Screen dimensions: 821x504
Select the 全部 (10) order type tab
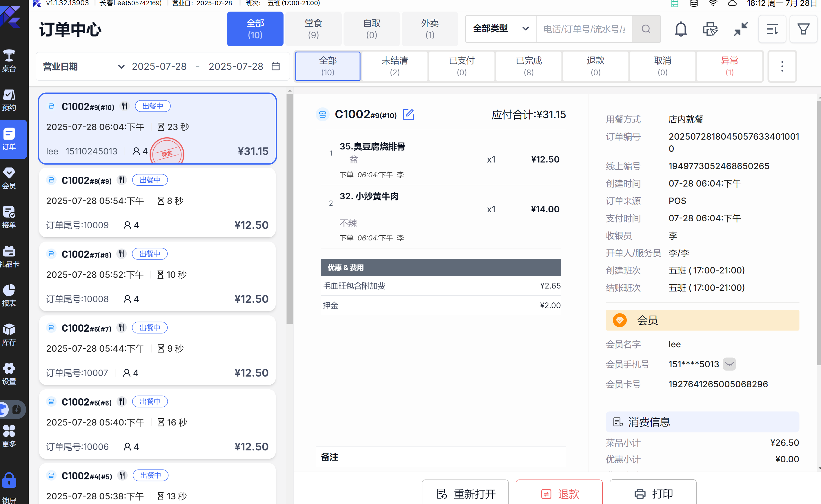[255, 29]
